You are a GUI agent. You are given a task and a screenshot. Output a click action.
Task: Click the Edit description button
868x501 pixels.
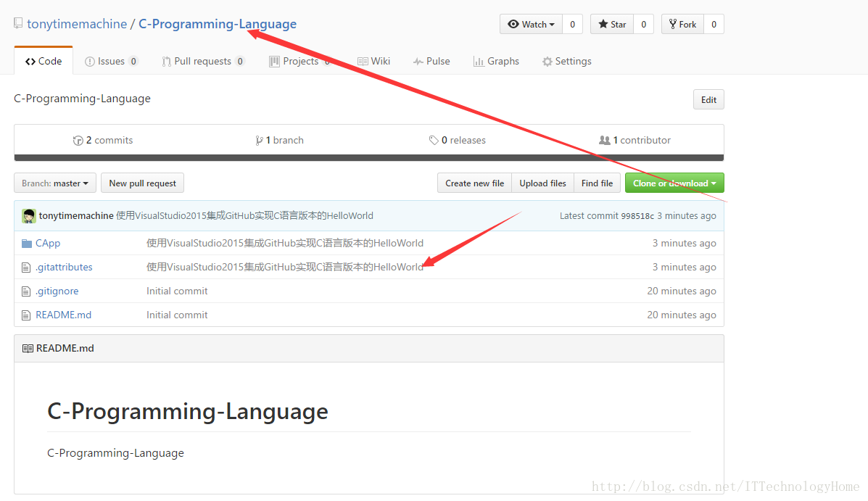[x=708, y=99]
